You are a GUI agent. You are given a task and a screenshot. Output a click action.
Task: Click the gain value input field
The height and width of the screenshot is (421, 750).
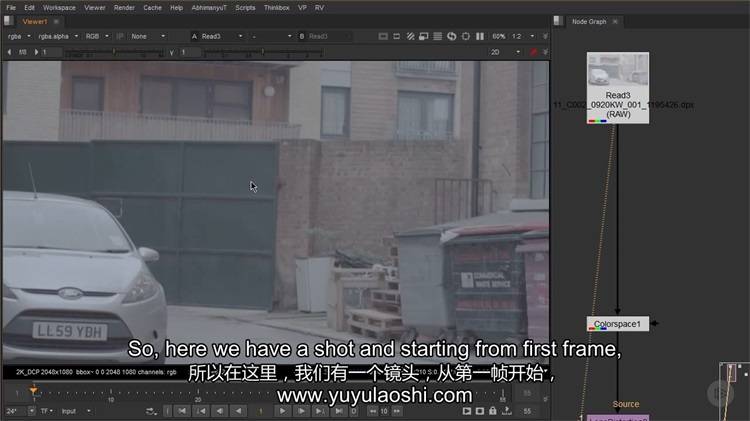(x=51, y=52)
